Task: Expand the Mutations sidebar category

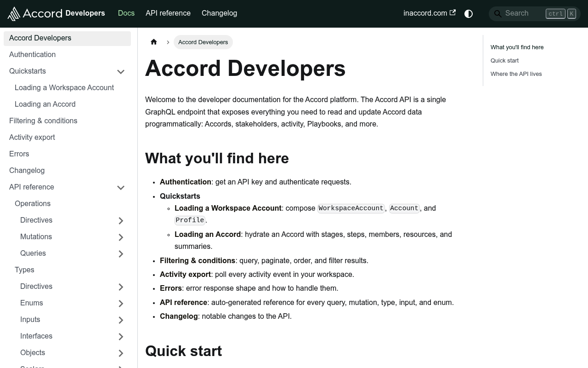Action: pos(121,237)
